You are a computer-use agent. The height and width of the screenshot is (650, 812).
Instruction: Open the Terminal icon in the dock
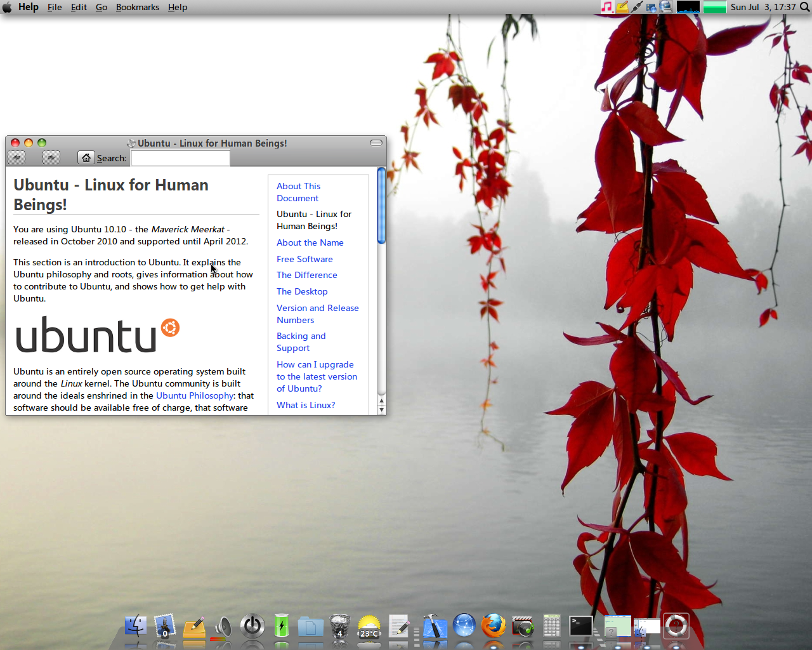click(x=581, y=627)
